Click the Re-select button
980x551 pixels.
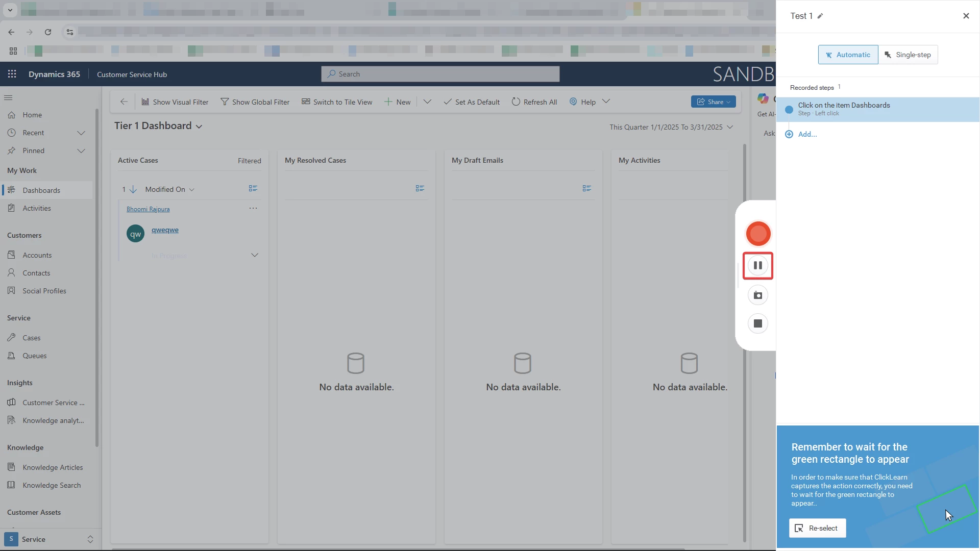(x=817, y=528)
